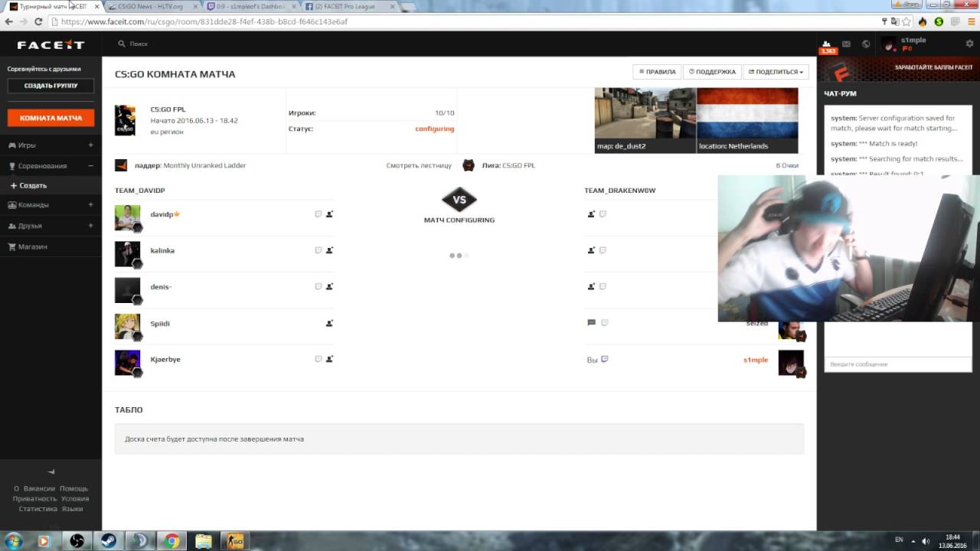This screenshot has width=980, height=551.
Task: Open OBS from the taskbar
Action: pos(77,541)
